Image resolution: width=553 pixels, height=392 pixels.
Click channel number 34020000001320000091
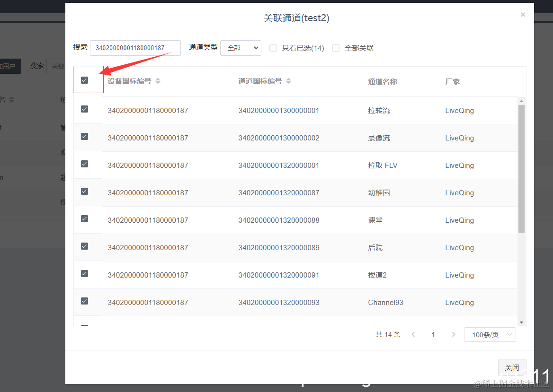[x=278, y=275]
